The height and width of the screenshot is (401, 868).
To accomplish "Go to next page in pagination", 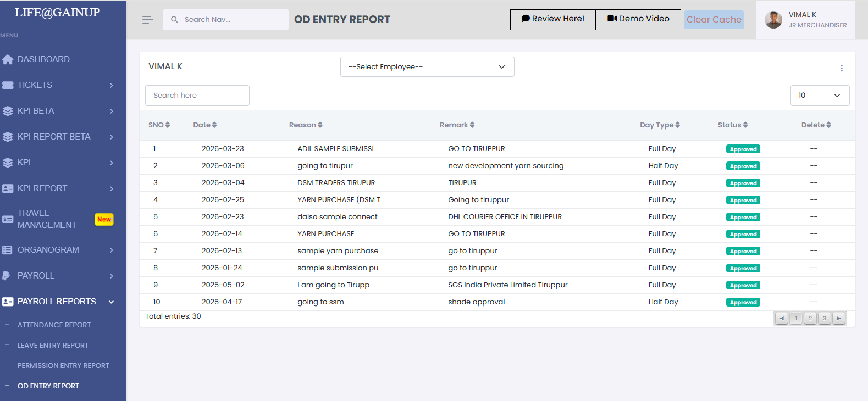I will (838, 318).
